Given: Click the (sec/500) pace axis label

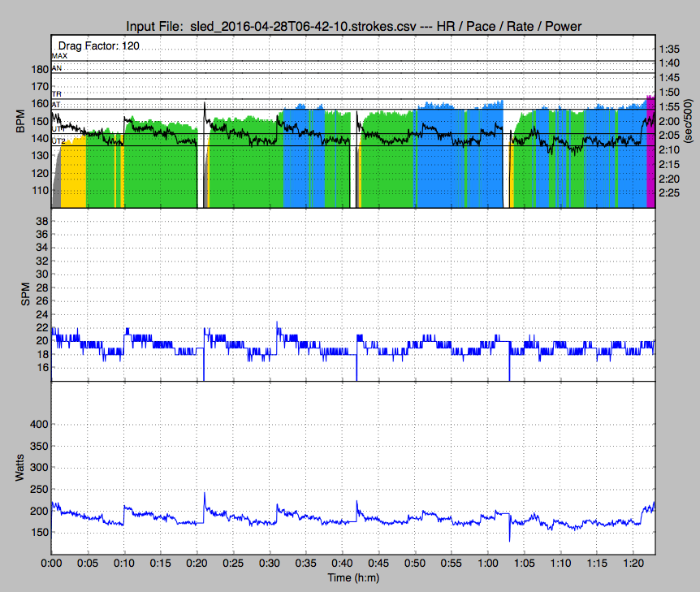Looking at the screenshot, I should pos(690,122).
